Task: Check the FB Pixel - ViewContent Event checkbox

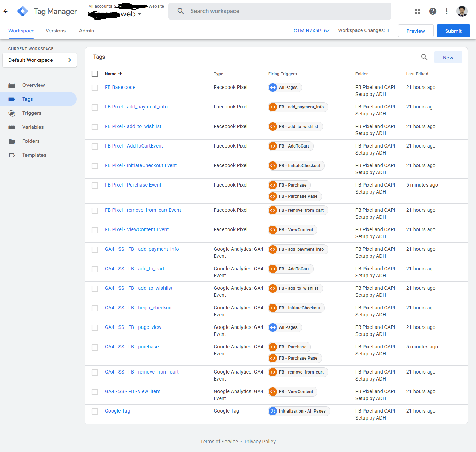Action: point(95,230)
